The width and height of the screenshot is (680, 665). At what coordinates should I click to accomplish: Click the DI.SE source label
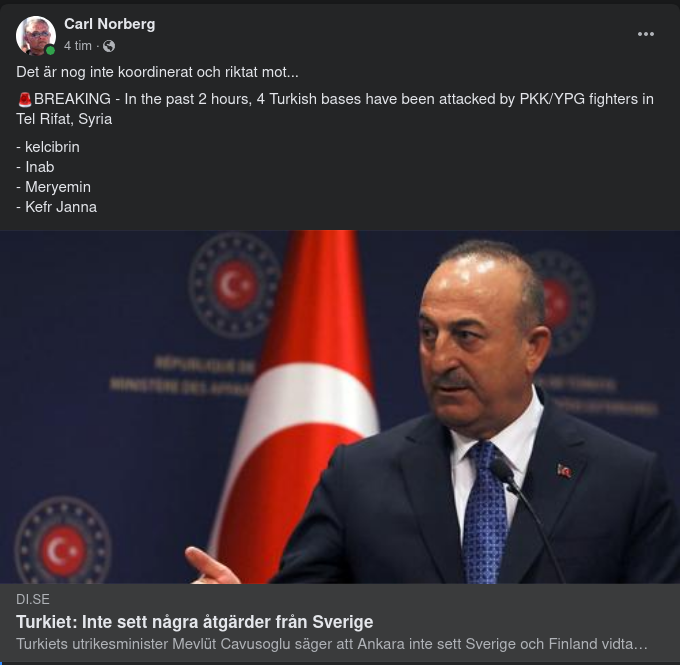(x=33, y=599)
